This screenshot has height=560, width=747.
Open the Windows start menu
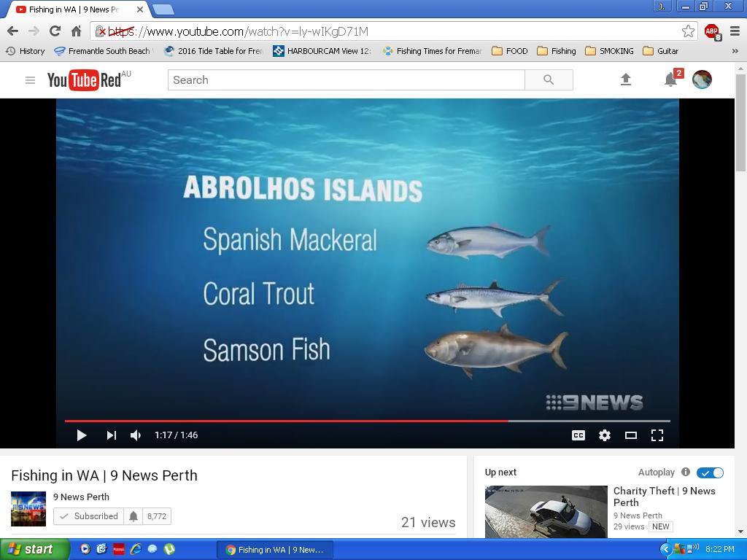tap(34, 550)
